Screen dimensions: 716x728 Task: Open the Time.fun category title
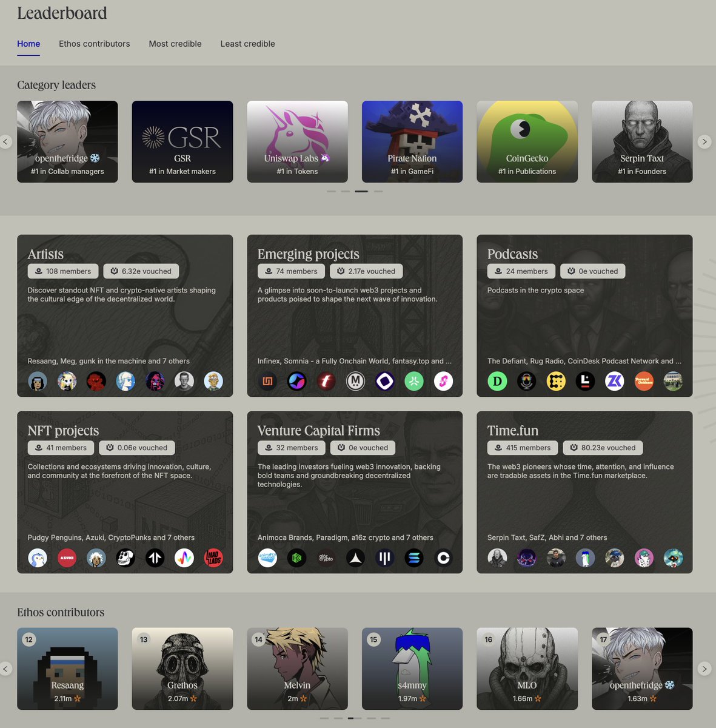pyautogui.click(x=513, y=431)
